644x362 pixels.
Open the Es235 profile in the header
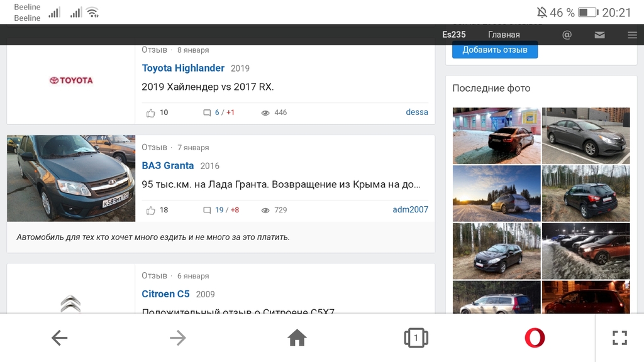point(454,35)
